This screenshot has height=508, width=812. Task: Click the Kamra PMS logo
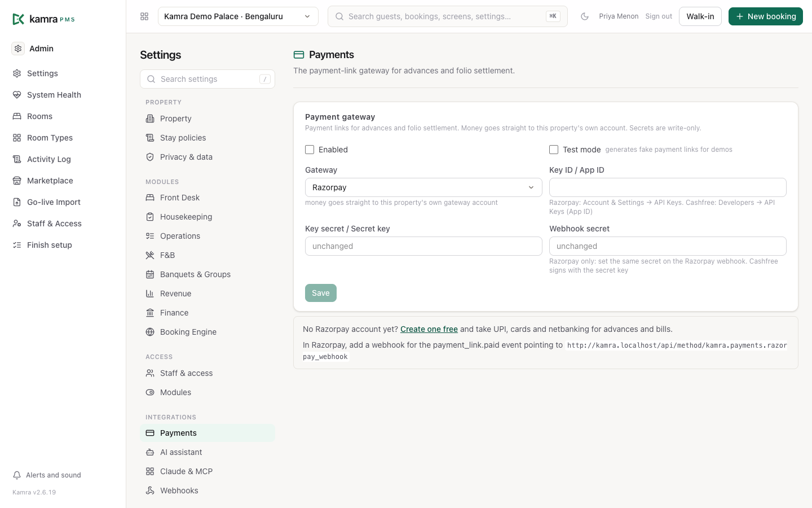click(x=43, y=19)
